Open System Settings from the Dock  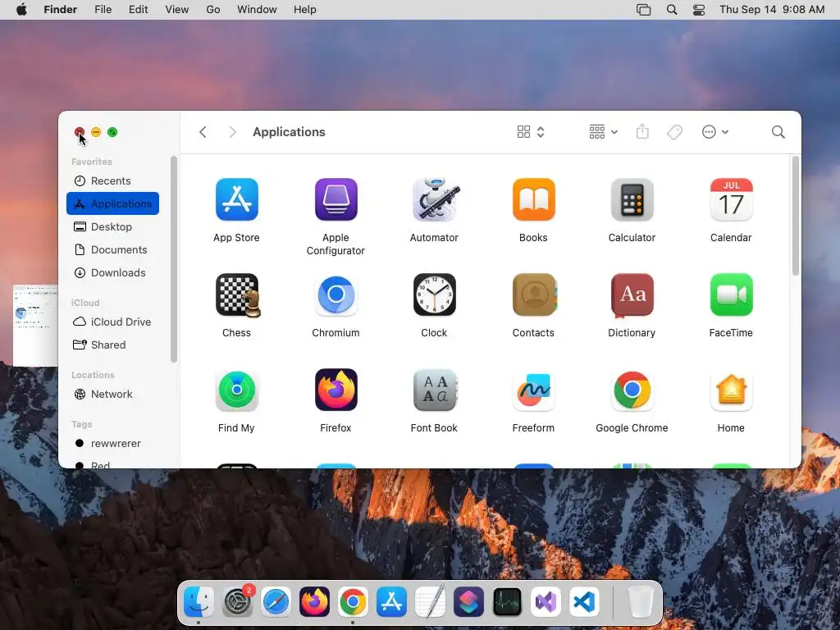tap(237, 602)
